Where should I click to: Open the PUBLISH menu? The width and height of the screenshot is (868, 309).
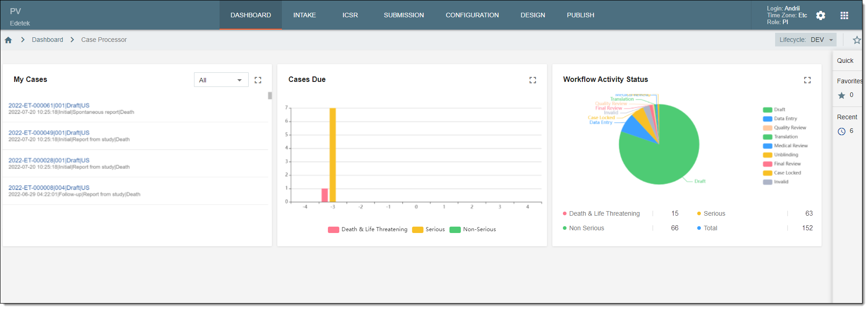pyautogui.click(x=581, y=15)
